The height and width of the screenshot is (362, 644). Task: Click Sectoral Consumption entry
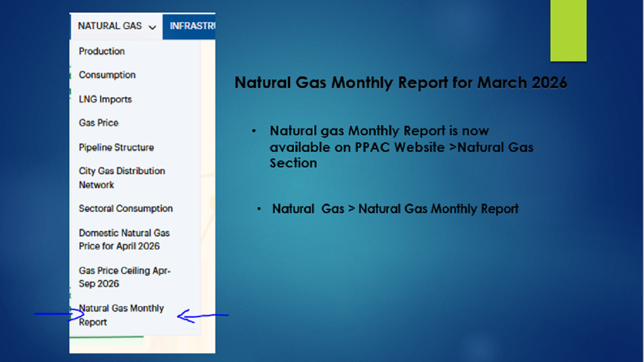(126, 208)
